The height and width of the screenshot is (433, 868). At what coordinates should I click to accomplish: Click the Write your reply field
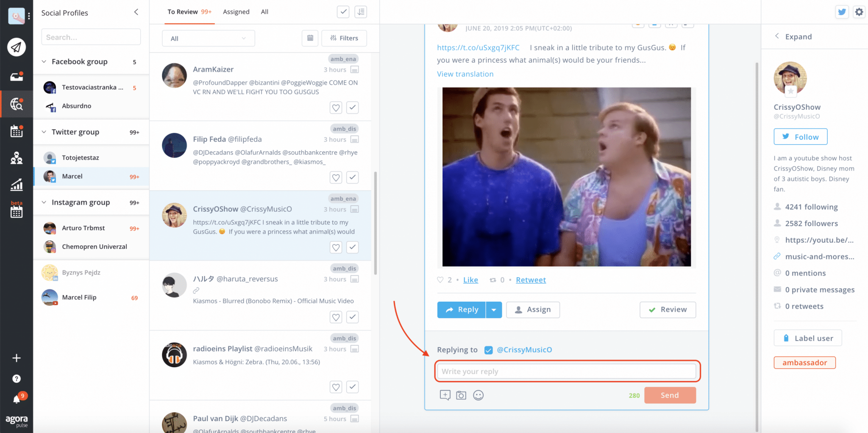point(566,372)
